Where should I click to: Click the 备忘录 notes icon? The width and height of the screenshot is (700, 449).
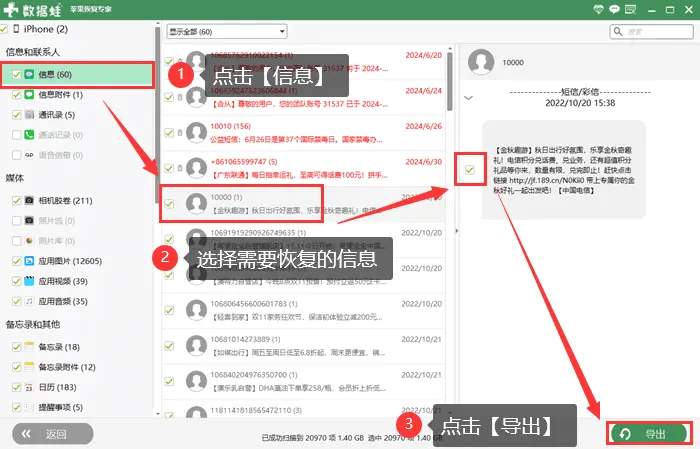tap(29, 347)
